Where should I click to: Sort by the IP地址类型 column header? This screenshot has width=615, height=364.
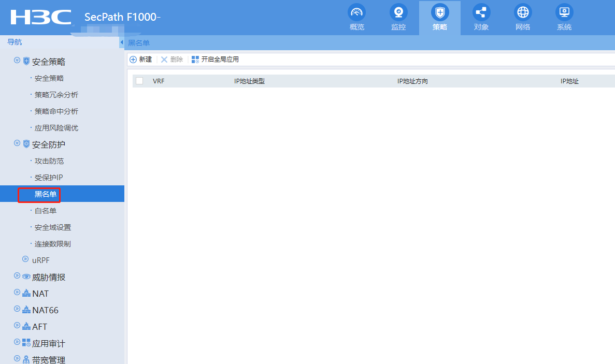point(249,81)
